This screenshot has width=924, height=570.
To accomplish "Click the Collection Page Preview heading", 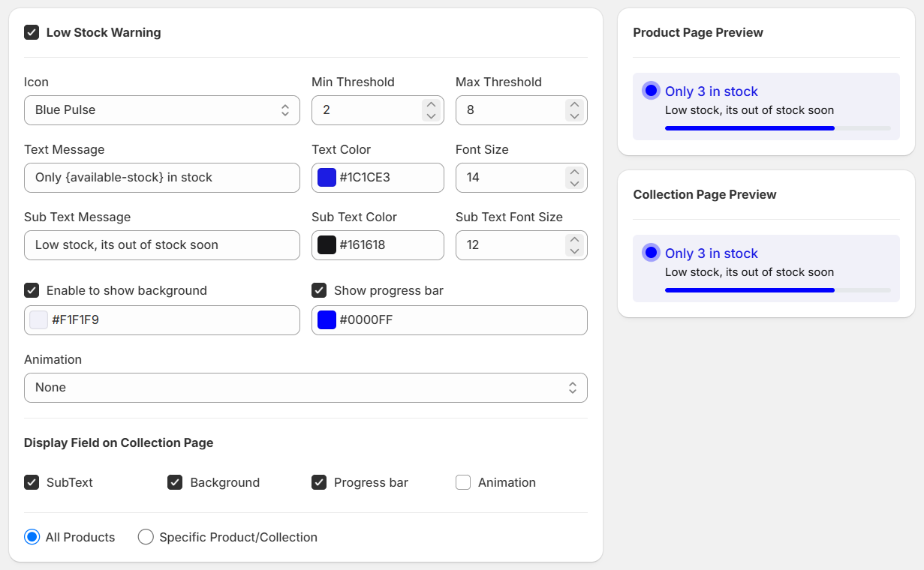I will [705, 194].
